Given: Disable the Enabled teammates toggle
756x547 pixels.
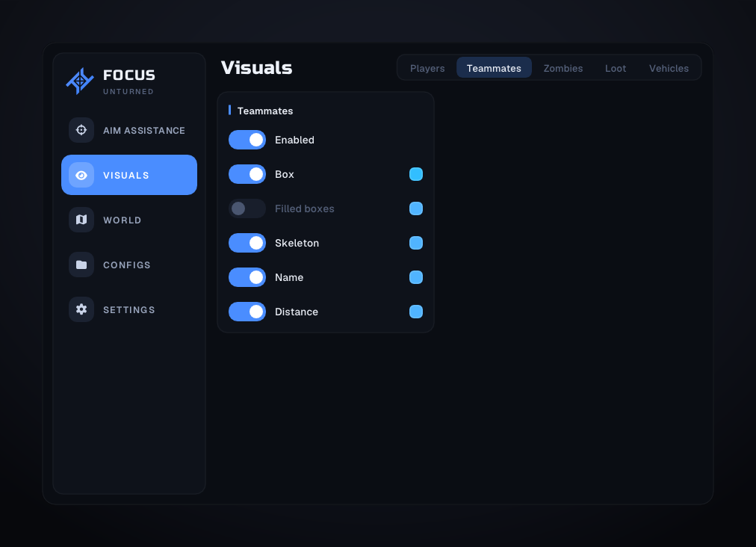Looking at the screenshot, I should 247,140.
